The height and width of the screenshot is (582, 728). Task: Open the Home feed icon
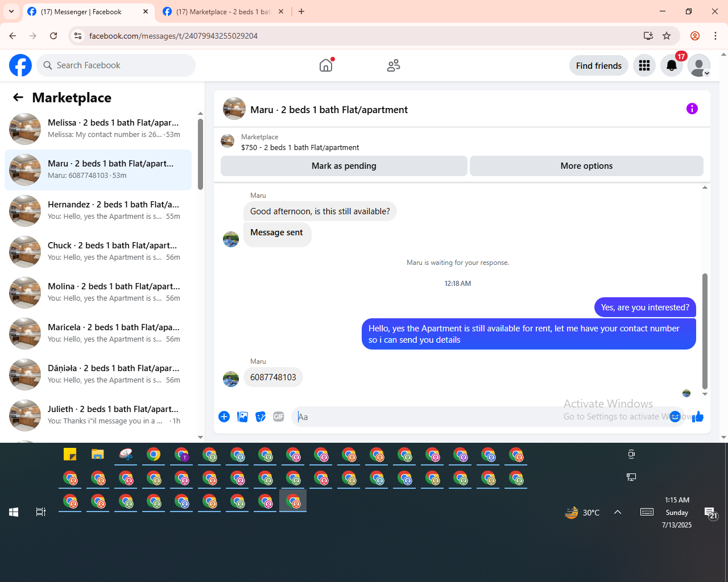point(326,65)
